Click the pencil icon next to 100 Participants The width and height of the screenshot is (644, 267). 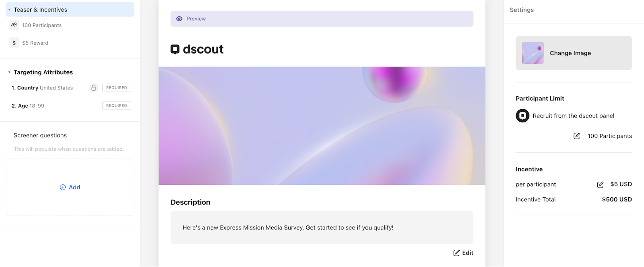577,136
